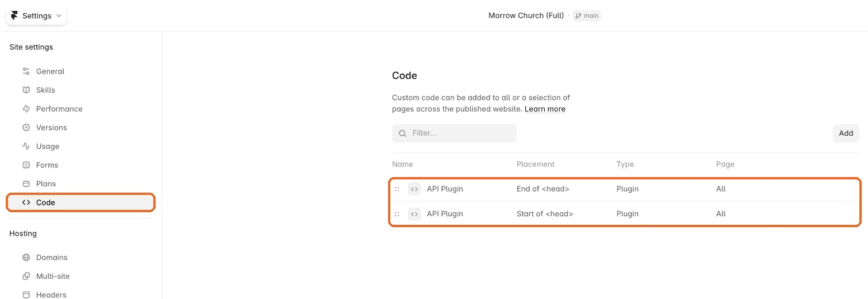Screen dimensions: 868x299
Task: Click the Learn more link
Action: [545, 109]
